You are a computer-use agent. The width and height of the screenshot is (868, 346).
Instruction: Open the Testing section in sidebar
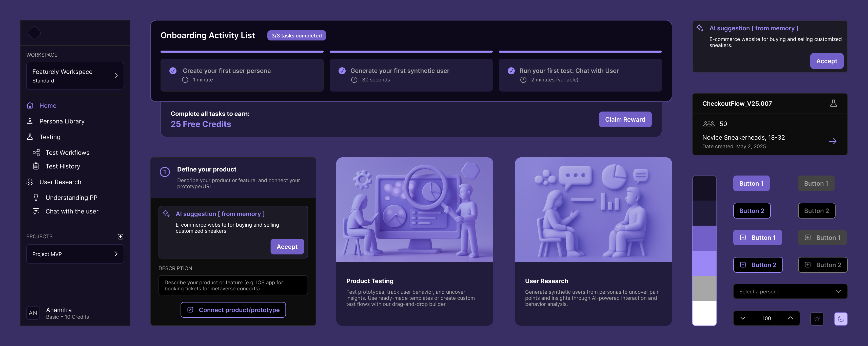50,137
